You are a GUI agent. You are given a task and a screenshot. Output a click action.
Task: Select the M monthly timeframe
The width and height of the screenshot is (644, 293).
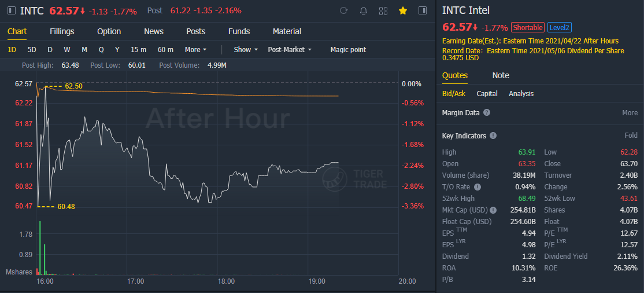coord(84,50)
